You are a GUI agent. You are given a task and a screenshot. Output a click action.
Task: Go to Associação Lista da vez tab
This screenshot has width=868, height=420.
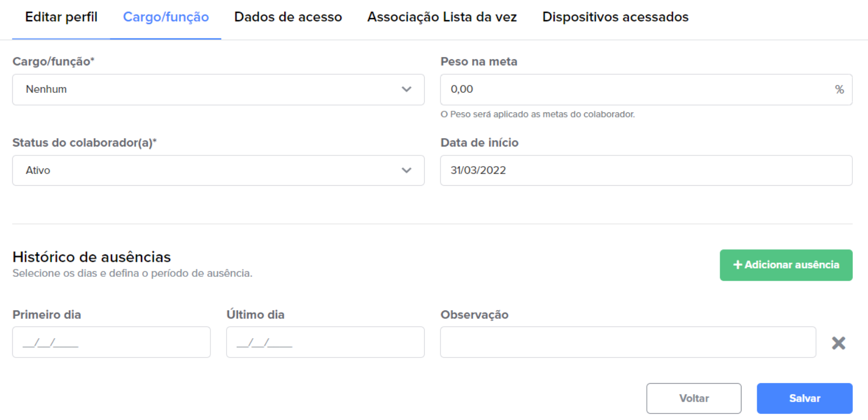[x=442, y=17]
